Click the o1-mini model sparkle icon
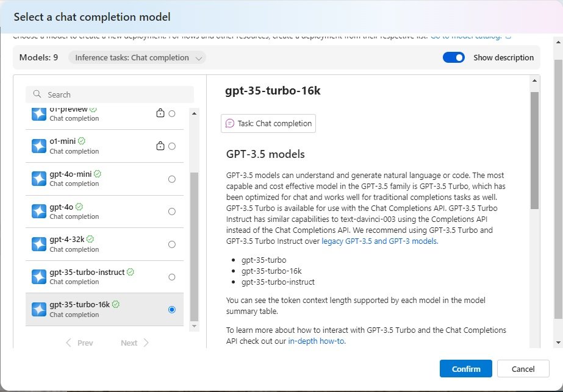The height and width of the screenshot is (392, 563). pos(39,146)
